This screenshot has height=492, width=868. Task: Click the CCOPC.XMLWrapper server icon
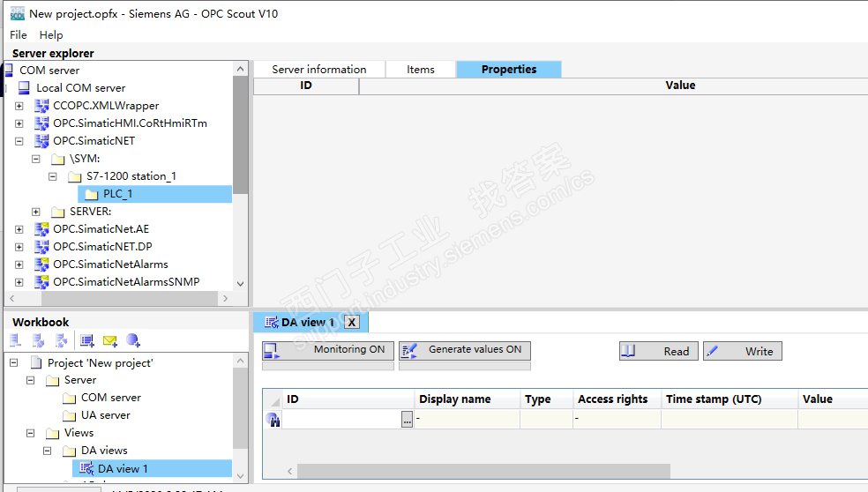tap(41, 106)
